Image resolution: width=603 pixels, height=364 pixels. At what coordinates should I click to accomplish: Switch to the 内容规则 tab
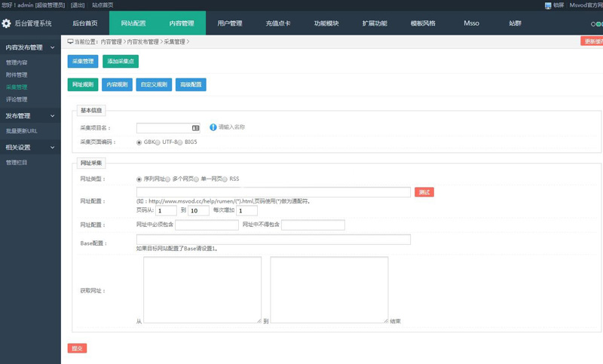(117, 85)
